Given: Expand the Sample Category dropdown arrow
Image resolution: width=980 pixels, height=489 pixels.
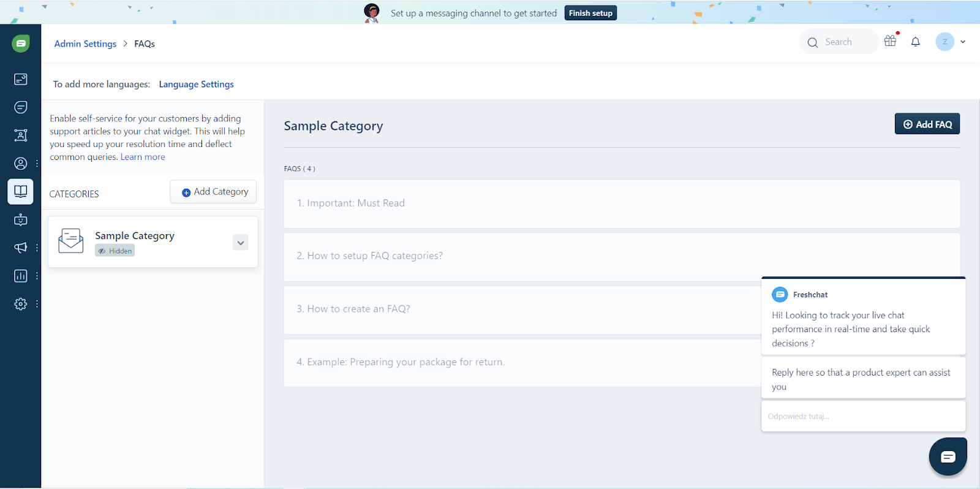Looking at the screenshot, I should [x=241, y=243].
